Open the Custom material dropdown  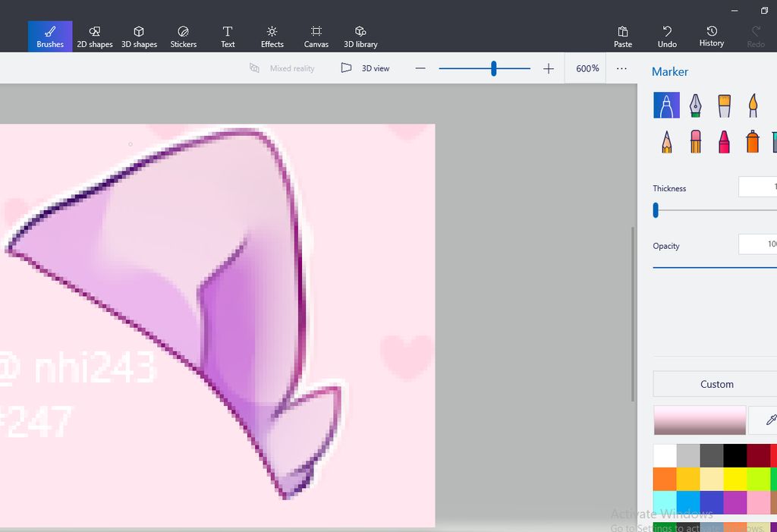coord(715,384)
